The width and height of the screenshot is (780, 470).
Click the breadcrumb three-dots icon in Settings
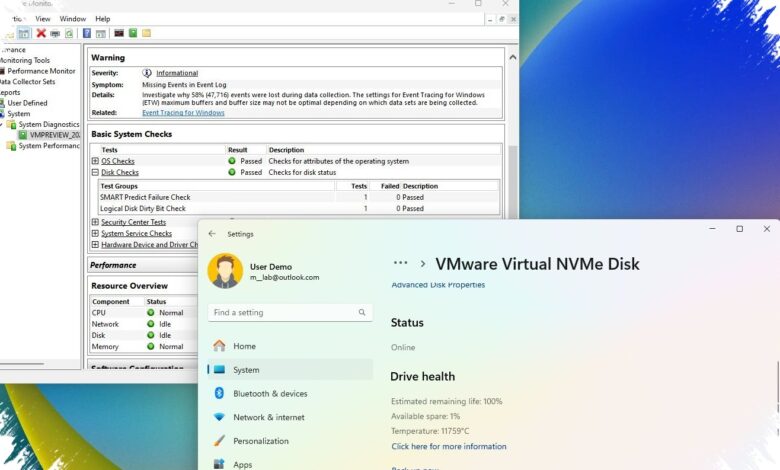(x=400, y=263)
